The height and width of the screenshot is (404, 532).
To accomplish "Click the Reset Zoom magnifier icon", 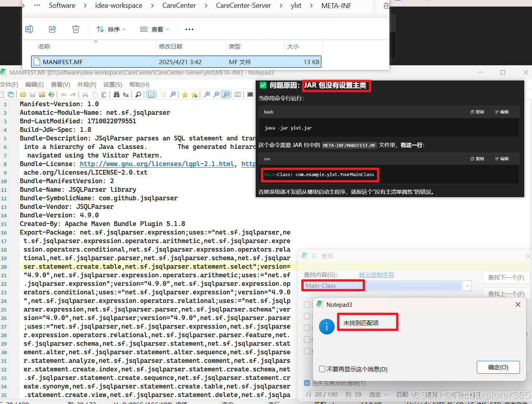I will click(x=216, y=94).
